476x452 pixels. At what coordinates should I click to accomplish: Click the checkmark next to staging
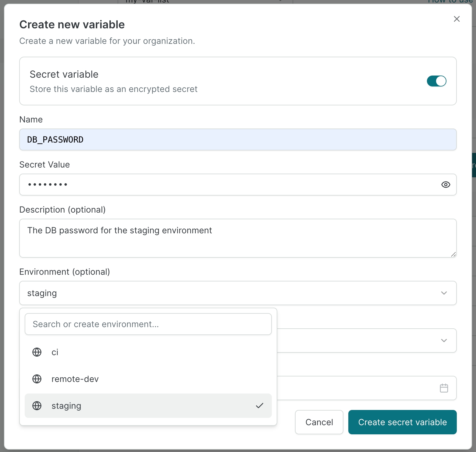[x=260, y=405]
